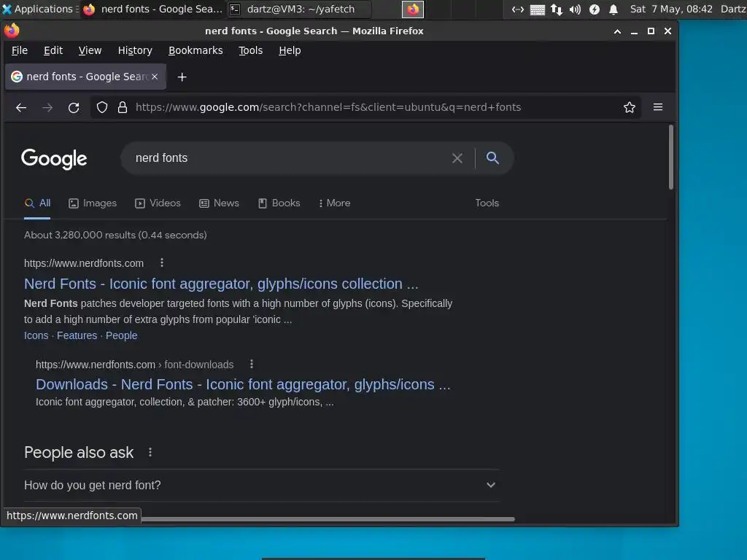The image size is (747, 560).
Task: Switch to dartz@VM3 terminal taskbar item
Action: 298,9
